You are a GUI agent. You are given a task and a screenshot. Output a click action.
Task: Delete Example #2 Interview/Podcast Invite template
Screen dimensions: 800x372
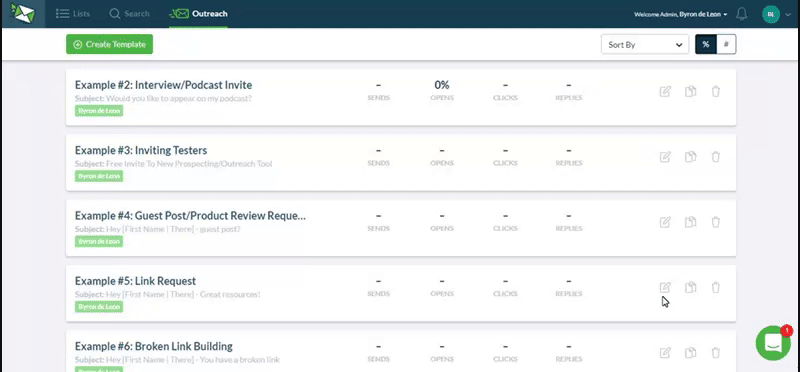(x=716, y=92)
